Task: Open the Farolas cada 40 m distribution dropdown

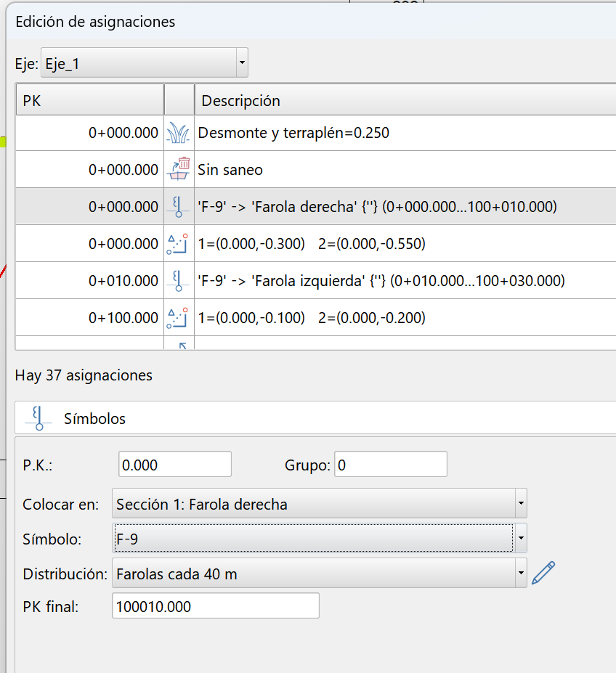Action: tap(520, 572)
